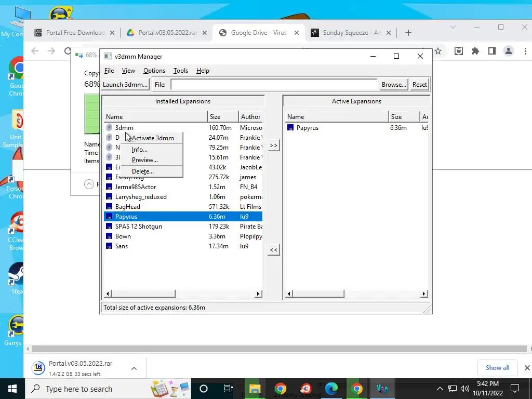532x399 pixels.
Task: Select the SPAS 12 Shotgun expansion
Action: click(x=183, y=227)
